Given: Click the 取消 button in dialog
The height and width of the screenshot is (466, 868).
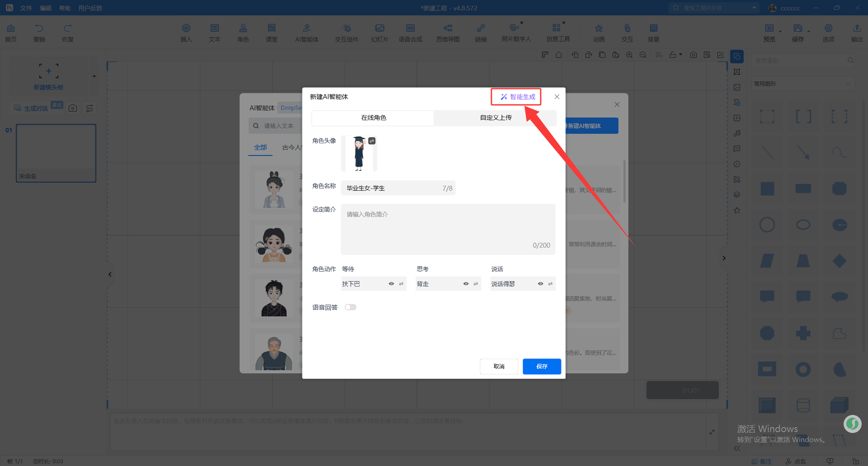Looking at the screenshot, I should [499, 367].
